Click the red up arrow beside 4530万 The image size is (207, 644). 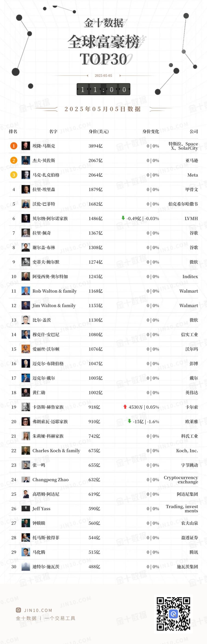point(125,407)
